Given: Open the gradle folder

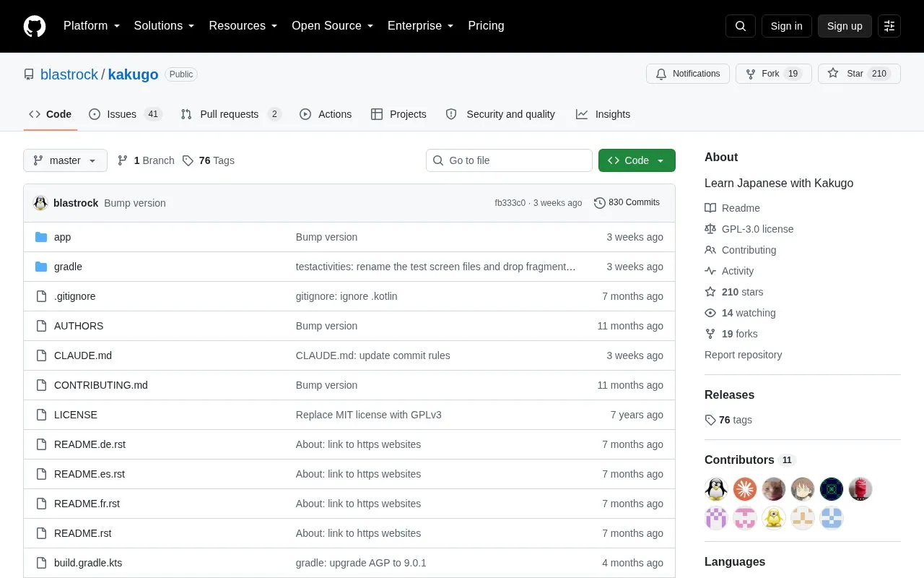Looking at the screenshot, I should point(68,267).
